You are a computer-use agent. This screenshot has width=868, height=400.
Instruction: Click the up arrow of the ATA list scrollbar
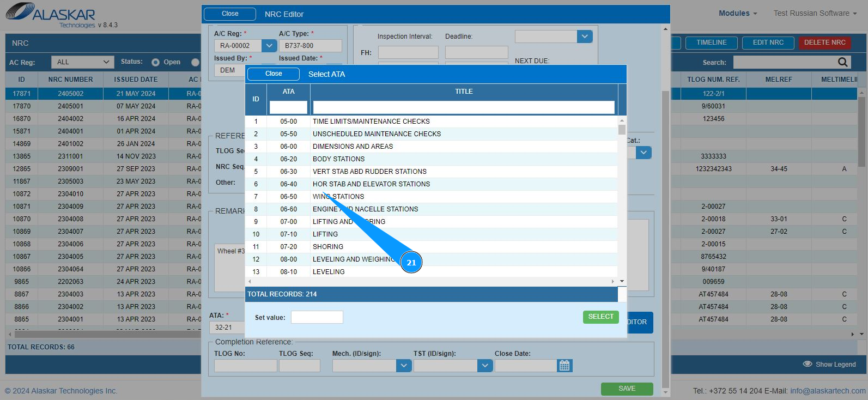(x=622, y=120)
